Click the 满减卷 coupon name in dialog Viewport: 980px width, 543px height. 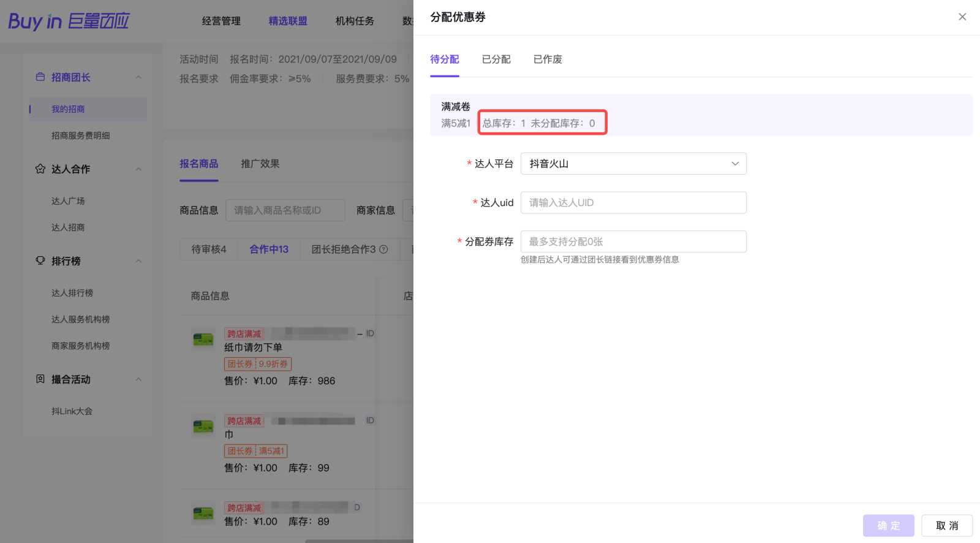tap(456, 107)
